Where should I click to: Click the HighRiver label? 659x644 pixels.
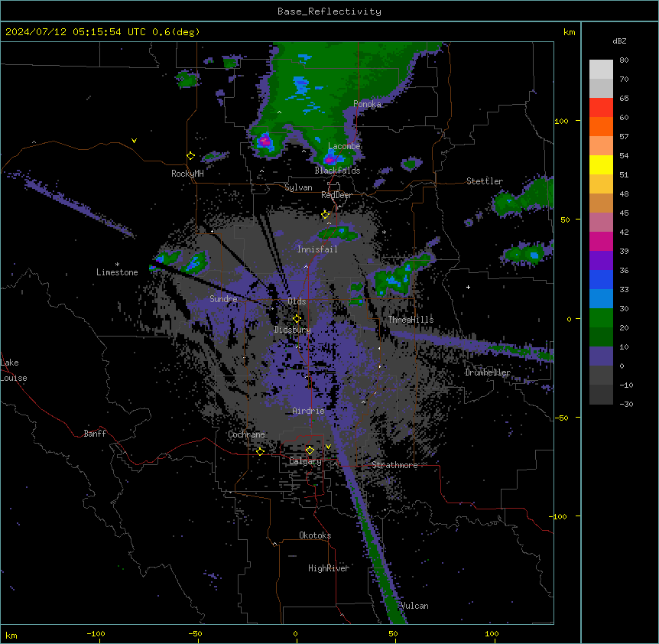click(x=329, y=568)
